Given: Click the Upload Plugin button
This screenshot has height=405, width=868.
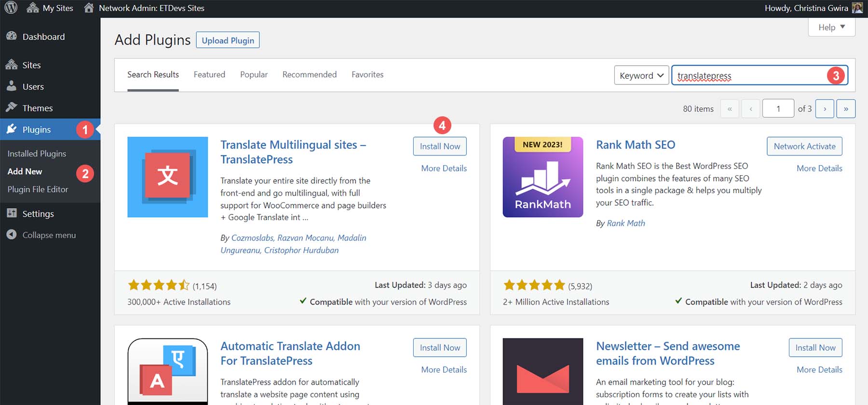Looking at the screenshot, I should click(x=228, y=40).
